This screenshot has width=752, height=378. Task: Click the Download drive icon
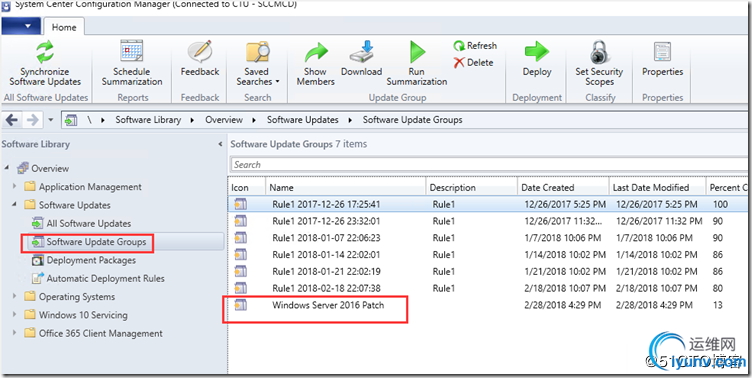[x=362, y=52]
